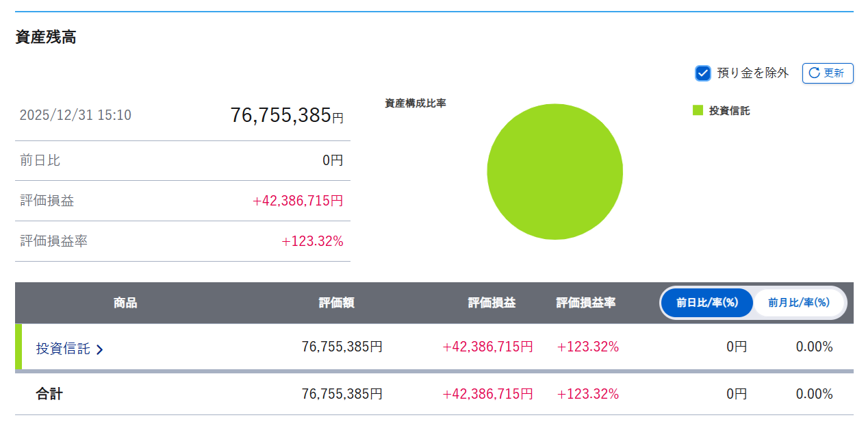Image resolution: width=868 pixels, height=422 pixels.
Task: Click the green asset composition pie chart
Action: tap(554, 171)
